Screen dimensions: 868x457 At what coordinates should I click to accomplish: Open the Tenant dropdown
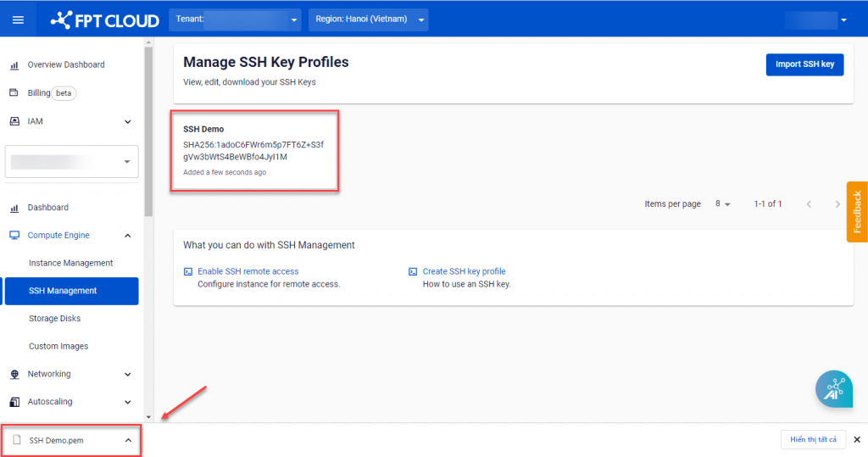coord(236,20)
